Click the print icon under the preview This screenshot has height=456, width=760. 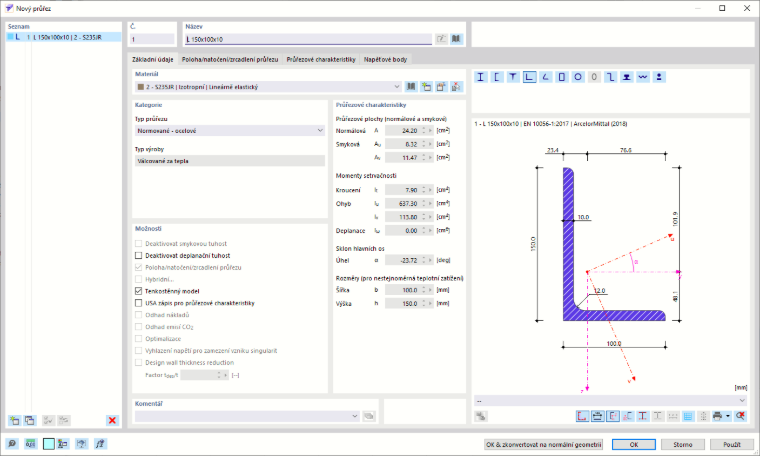pos(717,416)
